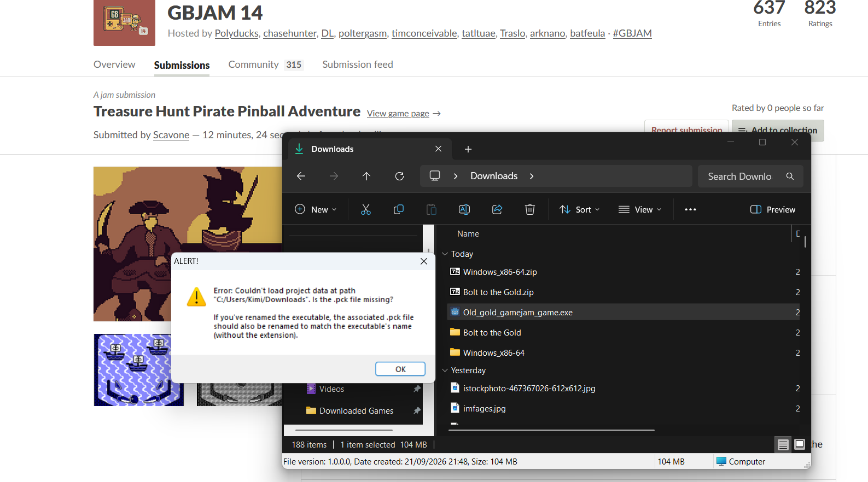Viewport: 868px width, 482px height.
Task: Switch to large thumbnails view icon
Action: (x=800, y=444)
